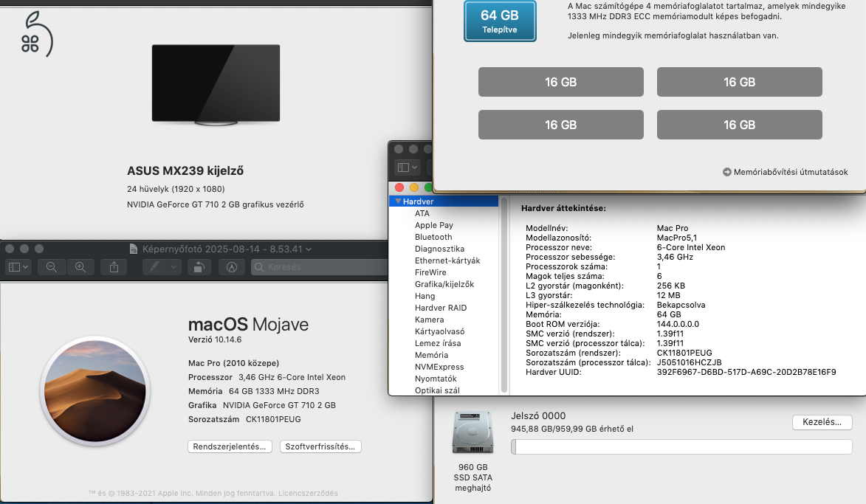Screen dimensions: 866x504
Task: Click the system report sidebar scrollbar
Action: pos(504,294)
